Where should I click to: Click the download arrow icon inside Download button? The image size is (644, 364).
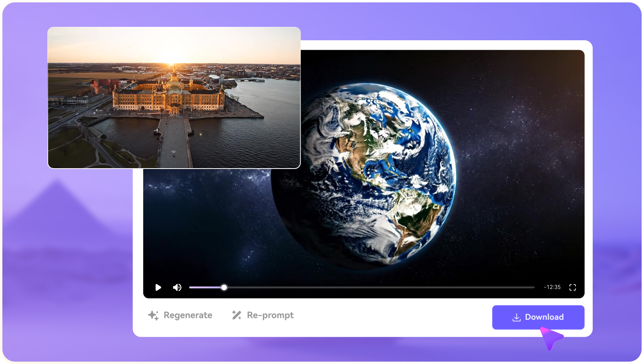516,317
